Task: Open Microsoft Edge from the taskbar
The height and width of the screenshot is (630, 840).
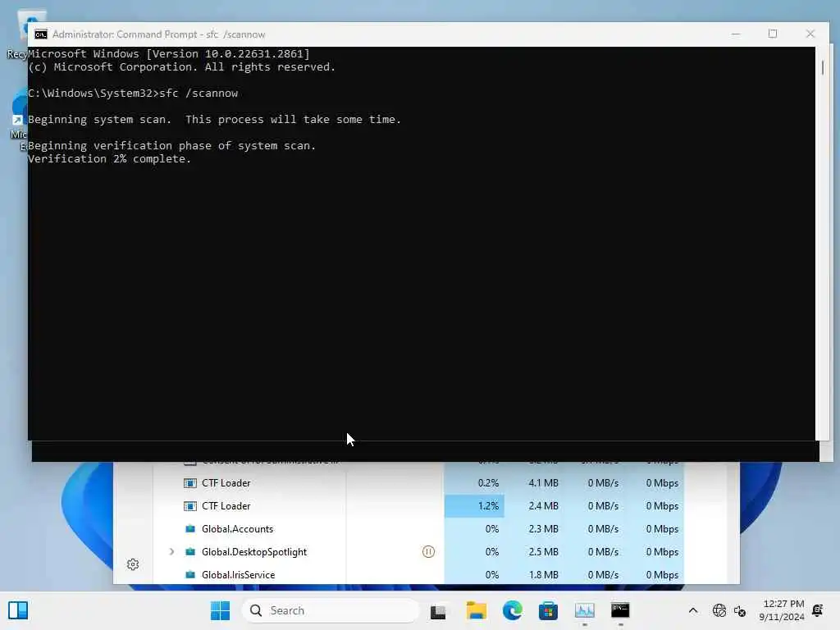Action: click(x=512, y=610)
